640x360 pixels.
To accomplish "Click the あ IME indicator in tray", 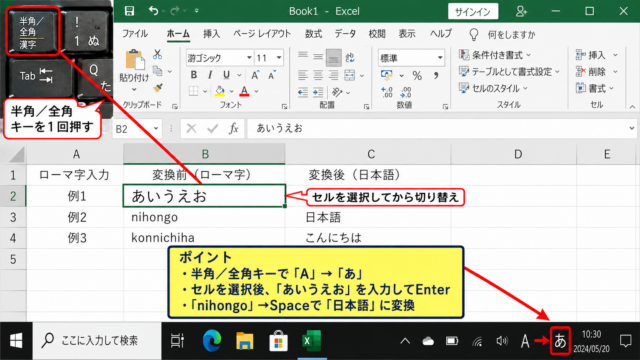I will [x=560, y=340].
